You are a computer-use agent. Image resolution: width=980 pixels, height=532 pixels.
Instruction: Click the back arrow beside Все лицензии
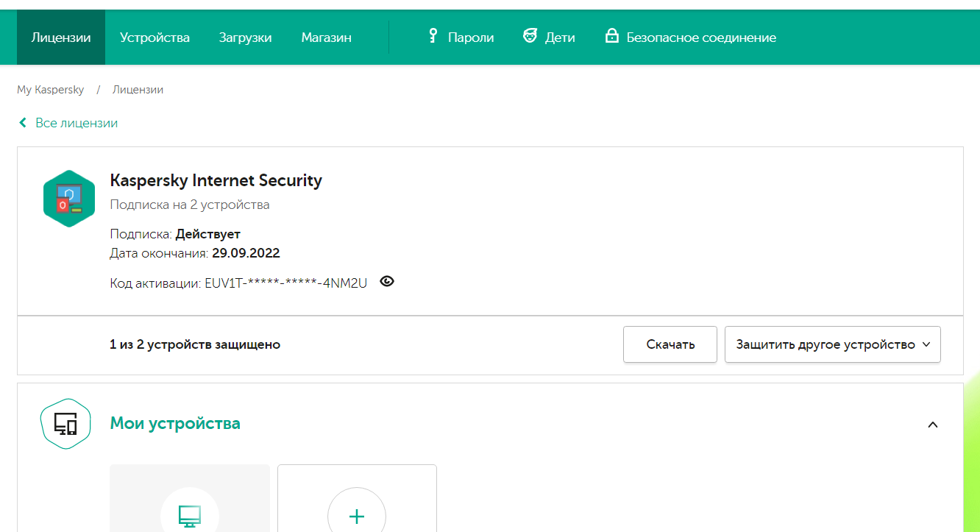[23, 123]
